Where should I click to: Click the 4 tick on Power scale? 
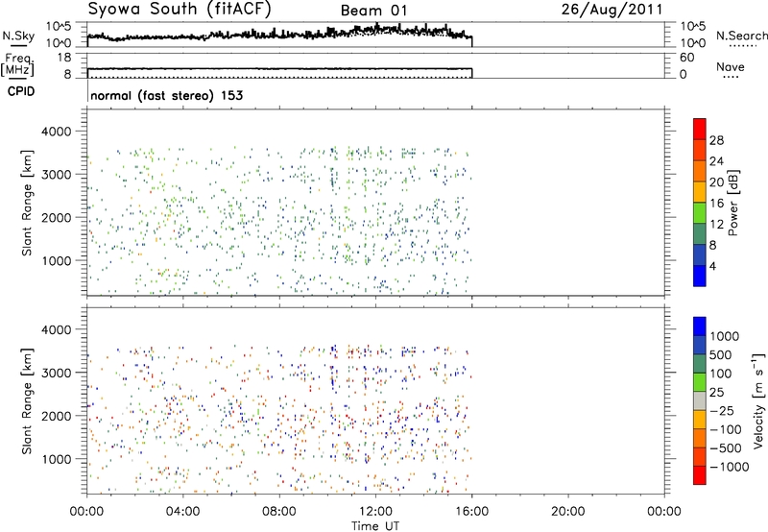point(712,266)
